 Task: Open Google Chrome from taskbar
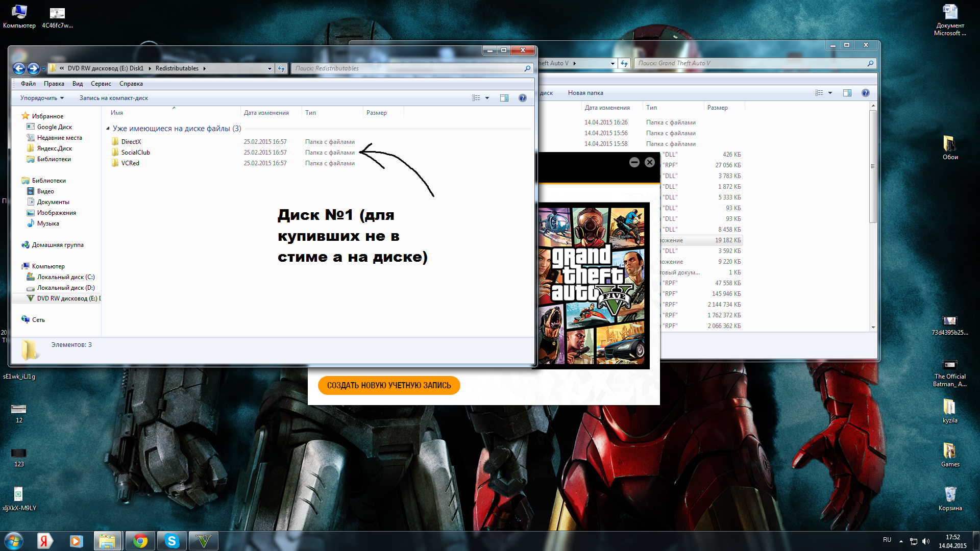[x=140, y=541]
